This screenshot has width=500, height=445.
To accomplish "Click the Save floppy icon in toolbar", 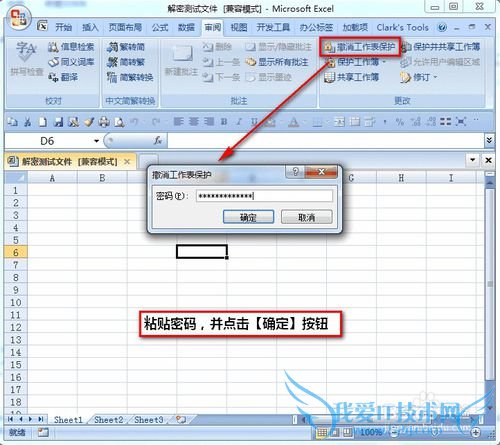I will (58, 122).
